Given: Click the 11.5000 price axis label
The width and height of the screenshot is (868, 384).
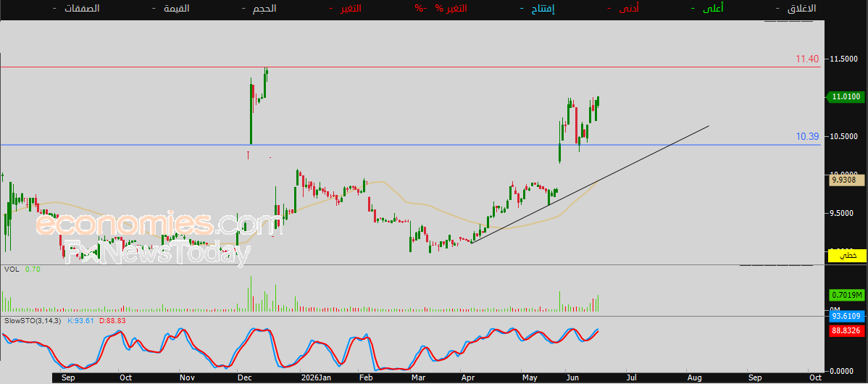Looking at the screenshot, I should (845, 59).
